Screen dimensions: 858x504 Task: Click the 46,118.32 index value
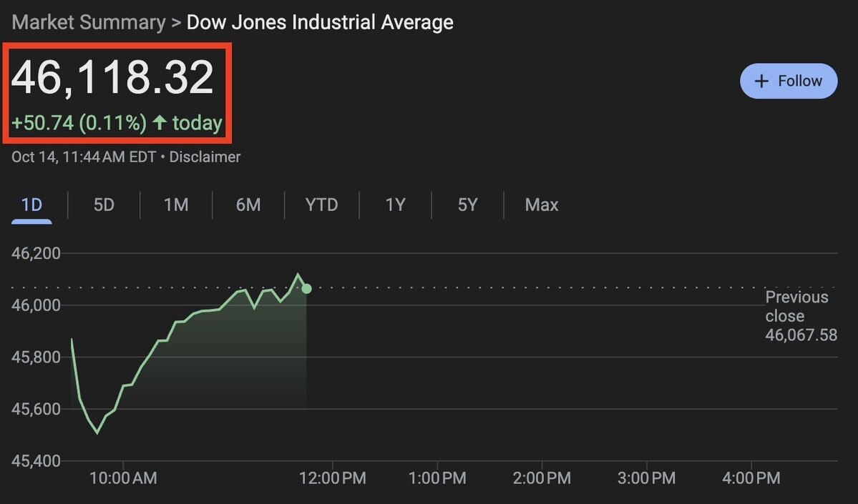(x=113, y=77)
